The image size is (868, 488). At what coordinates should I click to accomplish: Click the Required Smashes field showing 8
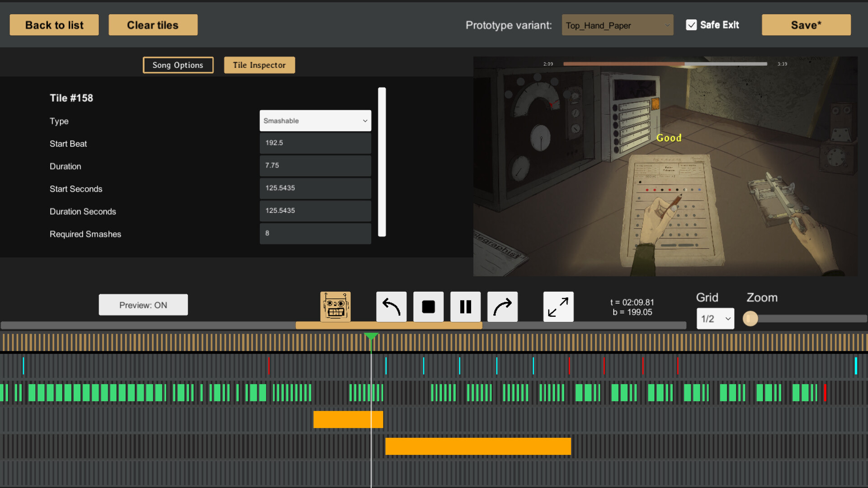coord(315,233)
